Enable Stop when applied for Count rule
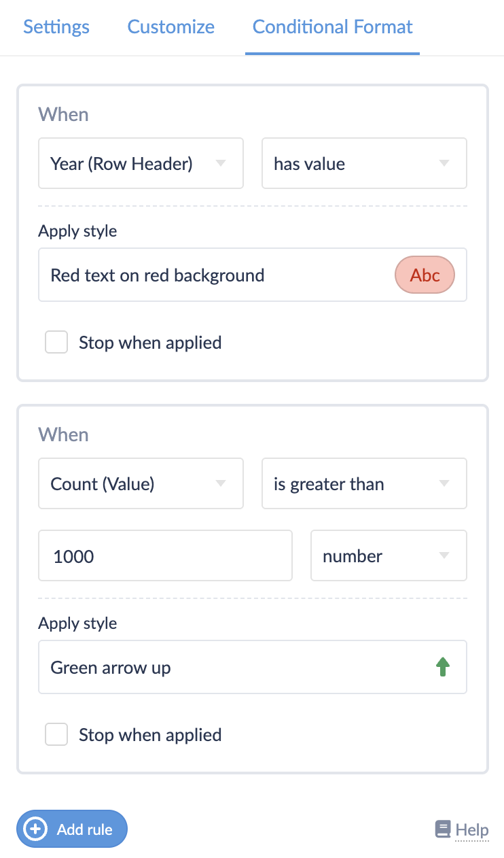Screen dimensions: 504x858 56,735
